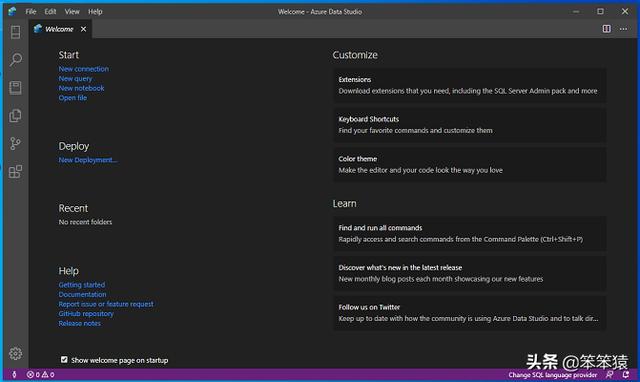
Task: Click the Azure Data Studio logo icon
Action: (12, 11)
